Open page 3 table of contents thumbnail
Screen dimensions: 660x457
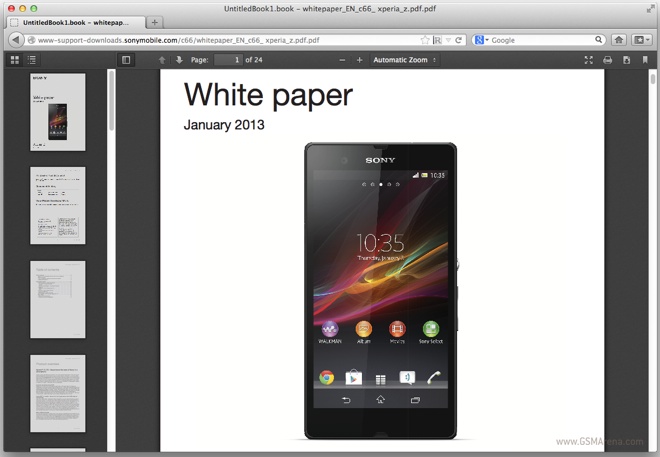[x=58, y=299]
